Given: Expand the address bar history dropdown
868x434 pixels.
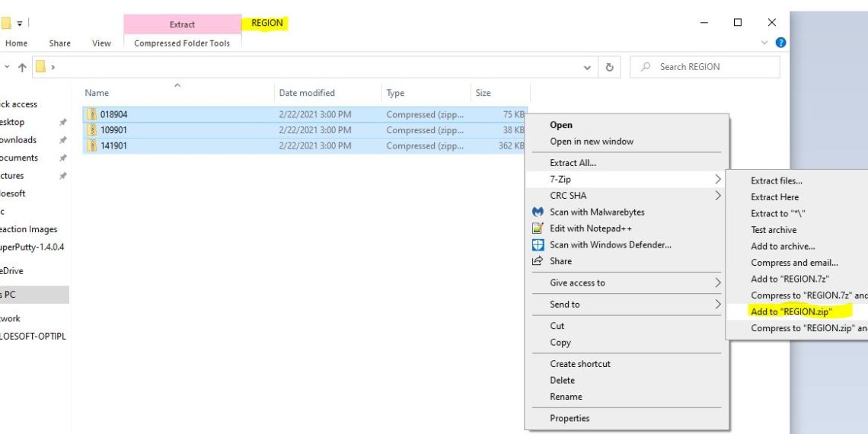Looking at the screenshot, I should [x=586, y=67].
